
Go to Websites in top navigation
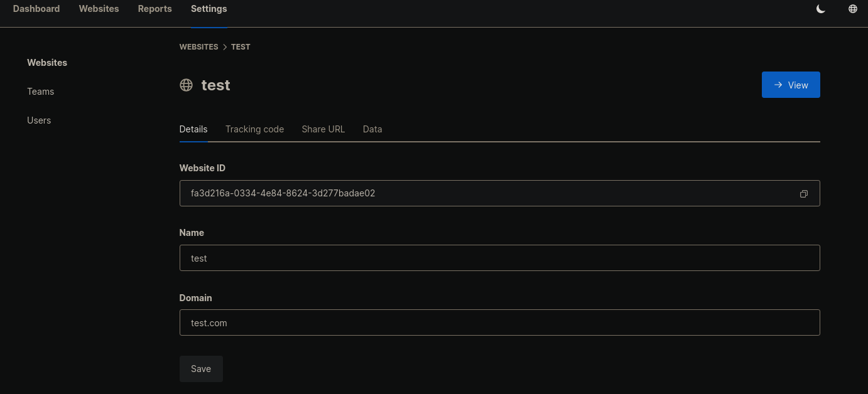point(99,9)
